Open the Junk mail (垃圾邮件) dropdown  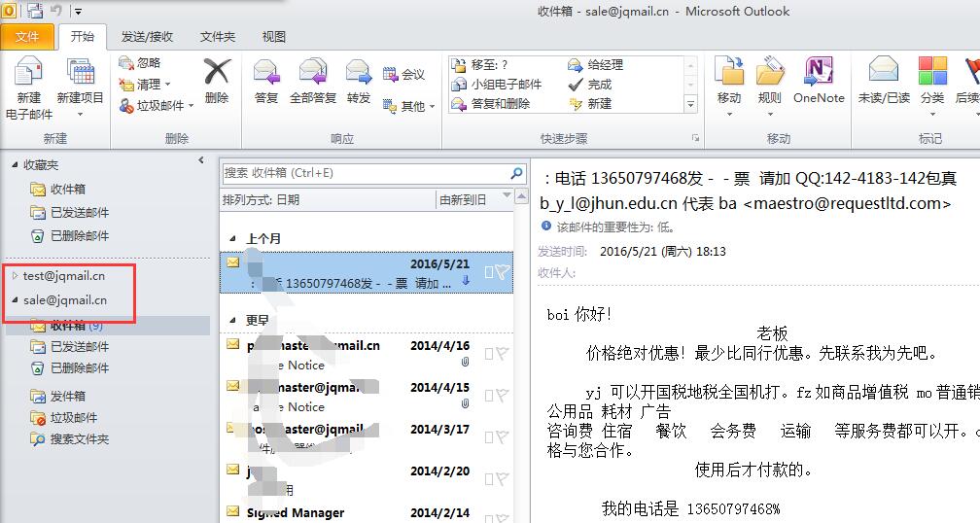157,106
